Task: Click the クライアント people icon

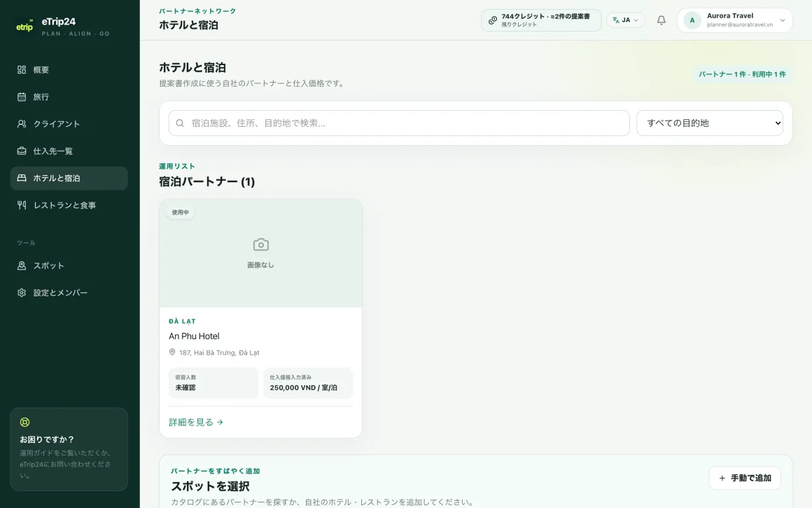Action: pos(22,123)
